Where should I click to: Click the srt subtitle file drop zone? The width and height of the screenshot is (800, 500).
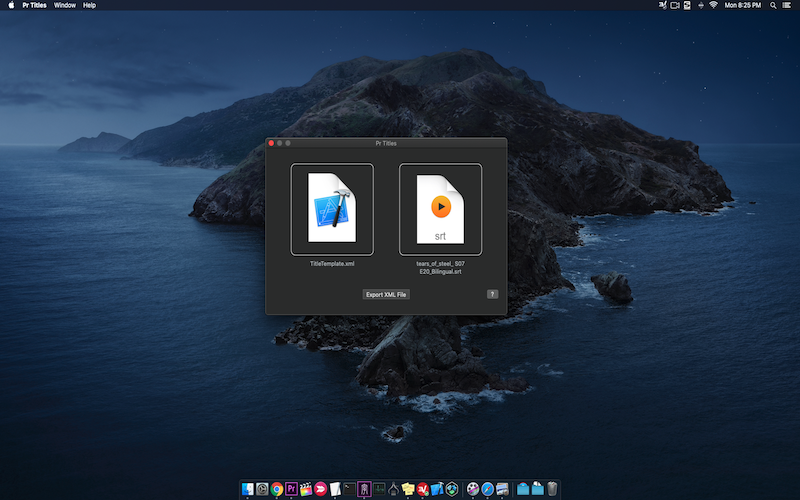(x=440, y=209)
